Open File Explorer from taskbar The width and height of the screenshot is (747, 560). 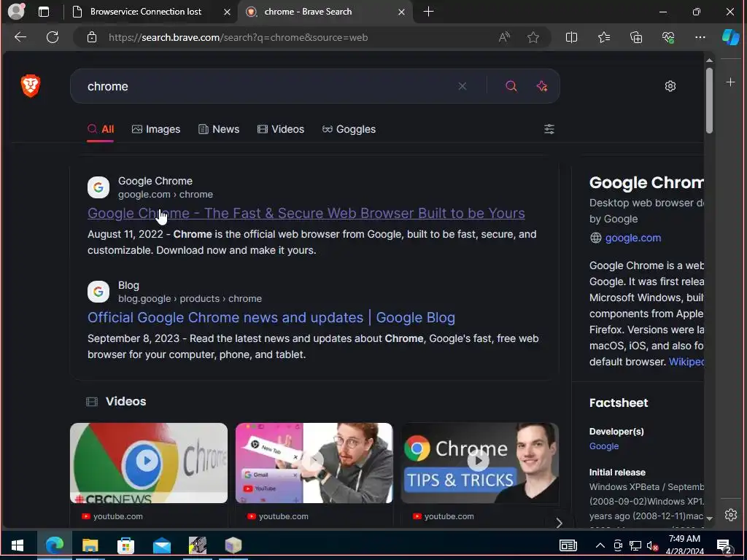(x=90, y=545)
